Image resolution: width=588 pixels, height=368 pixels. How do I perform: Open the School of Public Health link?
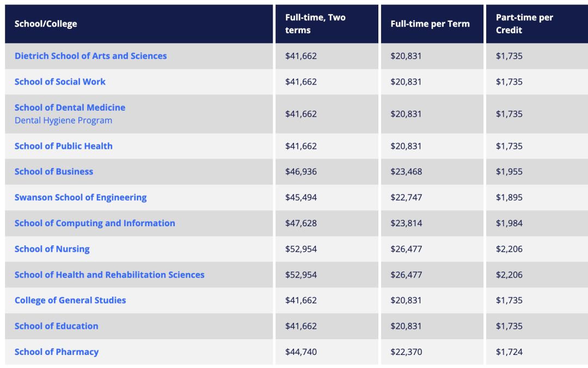(63, 146)
